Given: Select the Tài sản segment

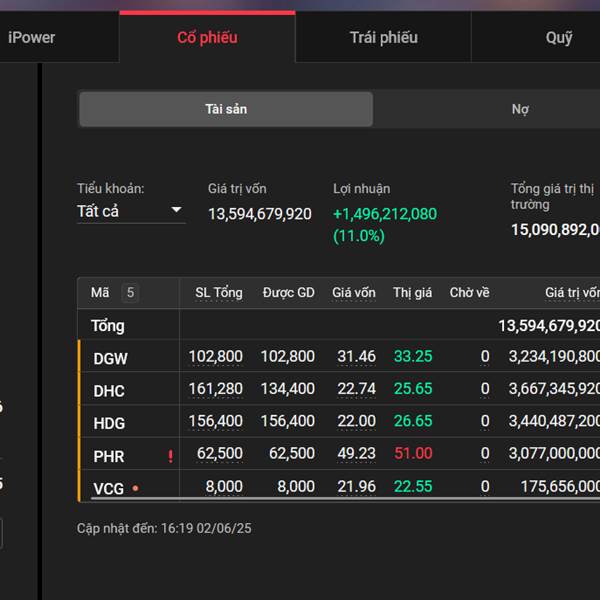Looking at the screenshot, I should pyautogui.click(x=226, y=109).
